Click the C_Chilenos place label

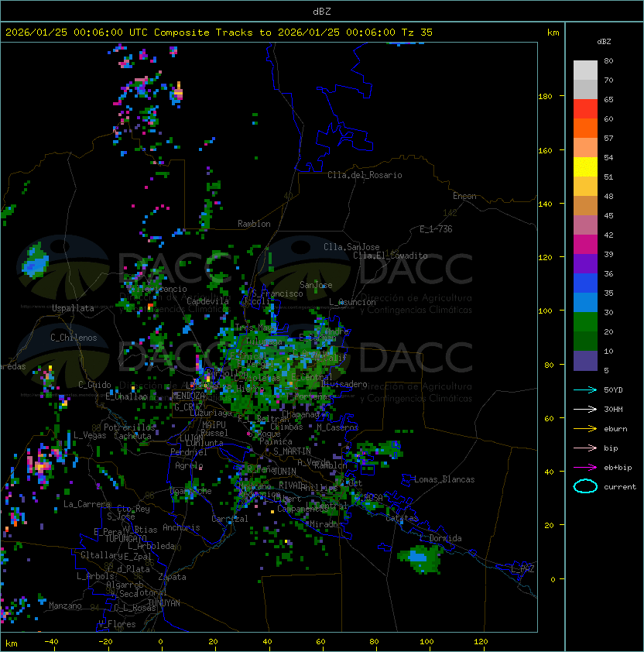(x=74, y=337)
